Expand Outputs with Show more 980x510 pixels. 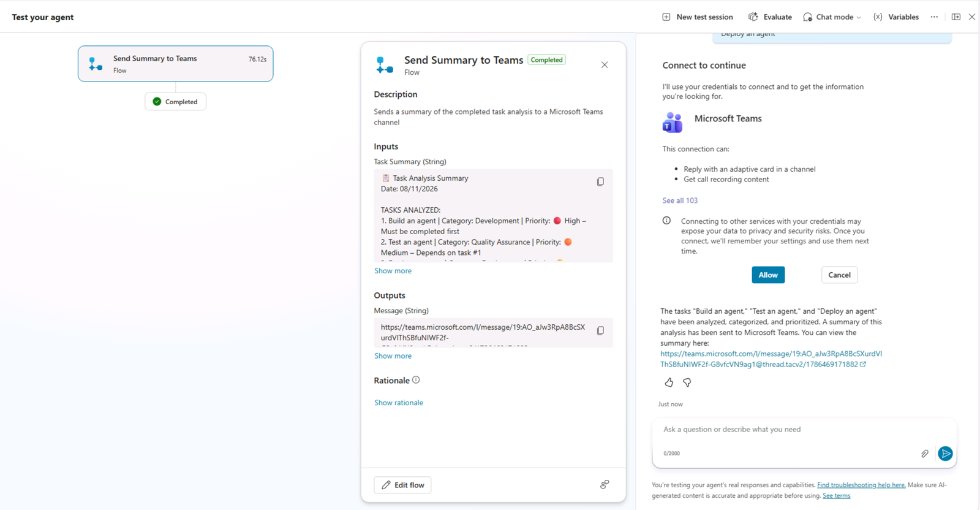coord(393,356)
